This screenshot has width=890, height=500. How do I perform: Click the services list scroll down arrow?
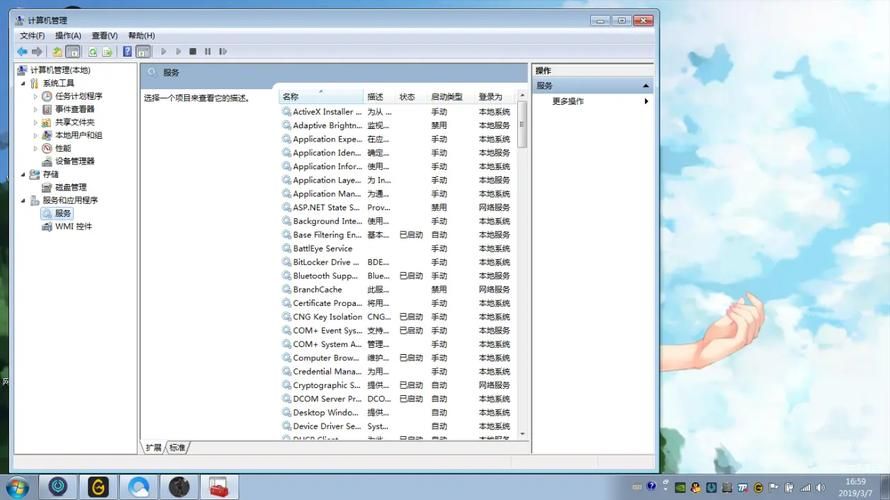tap(522, 434)
